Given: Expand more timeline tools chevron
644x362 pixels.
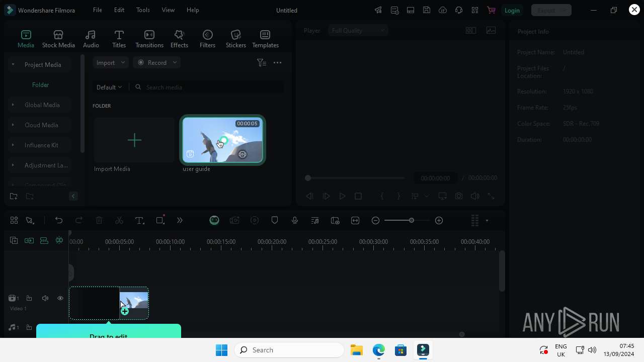Looking at the screenshot, I should point(180,220).
